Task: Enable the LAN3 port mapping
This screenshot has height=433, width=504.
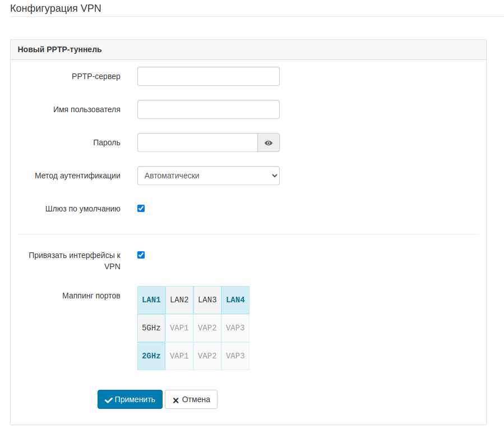Action: pyautogui.click(x=207, y=300)
